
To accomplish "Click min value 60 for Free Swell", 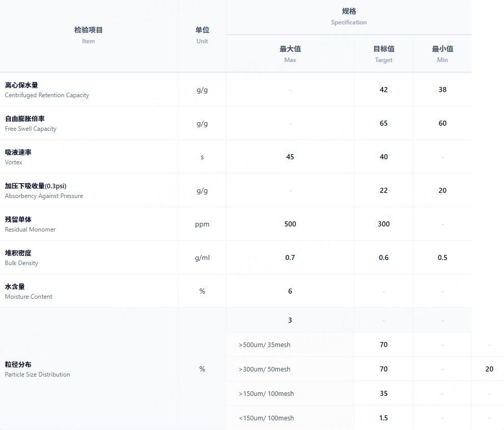I will click(442, 124).
